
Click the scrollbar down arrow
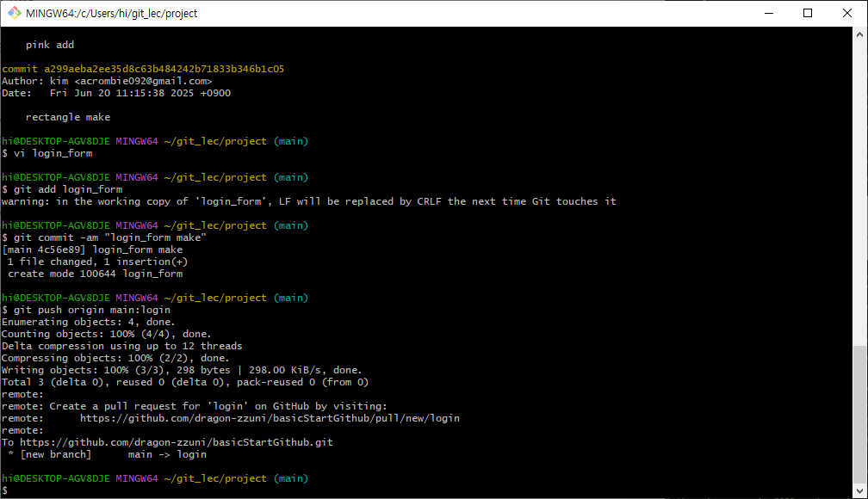point(859,490)
